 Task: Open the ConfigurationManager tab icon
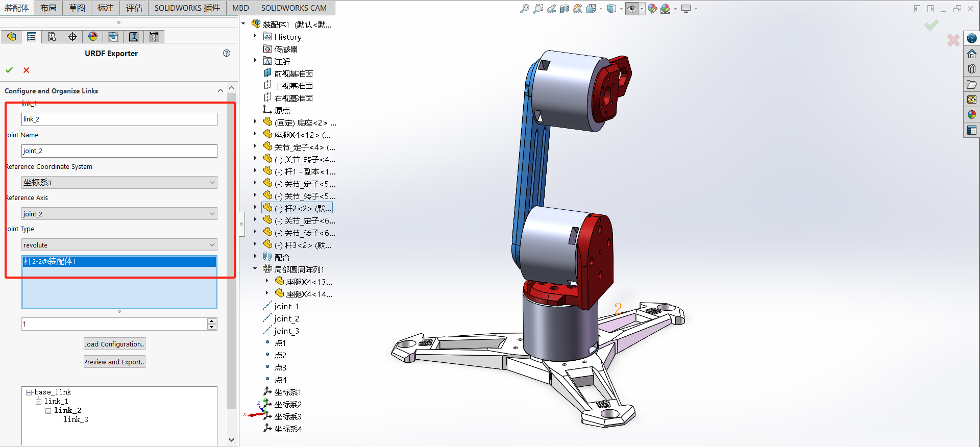pos(52,37)
